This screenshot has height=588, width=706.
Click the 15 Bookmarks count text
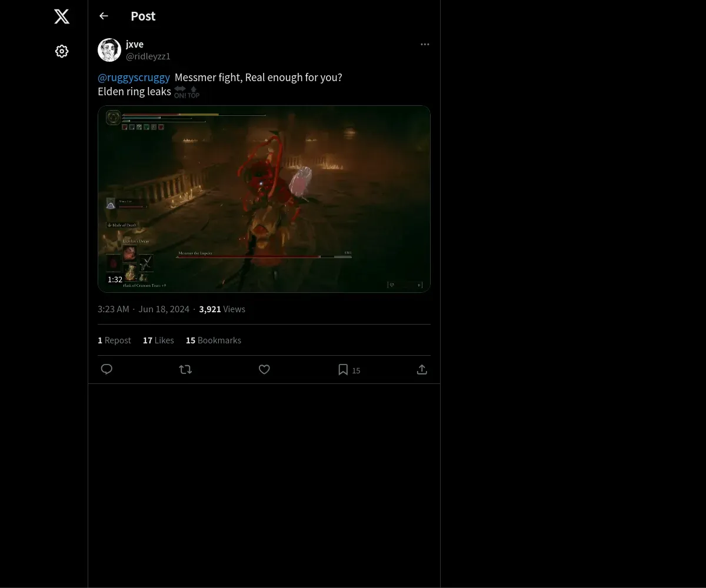tap(214, 340)
